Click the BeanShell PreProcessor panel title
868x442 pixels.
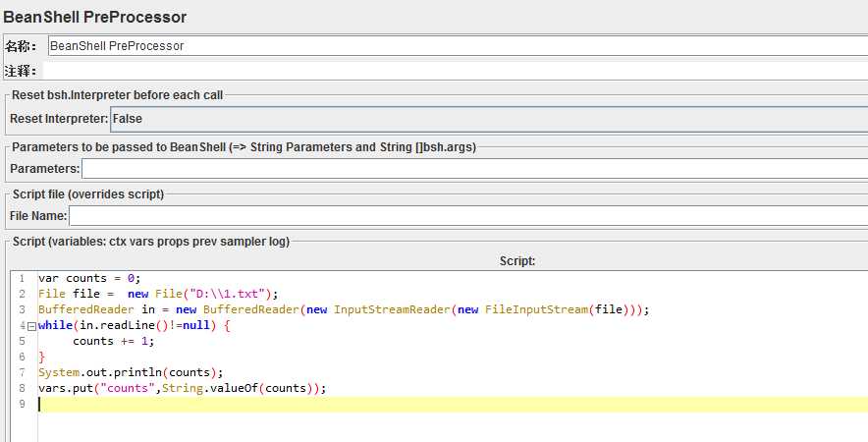pyautogui.click(x=94, y=17)
